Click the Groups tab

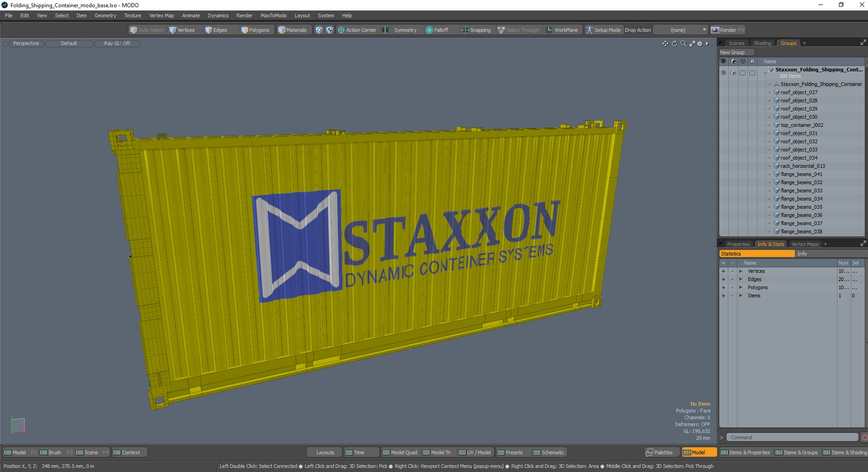tap(788, 43)
